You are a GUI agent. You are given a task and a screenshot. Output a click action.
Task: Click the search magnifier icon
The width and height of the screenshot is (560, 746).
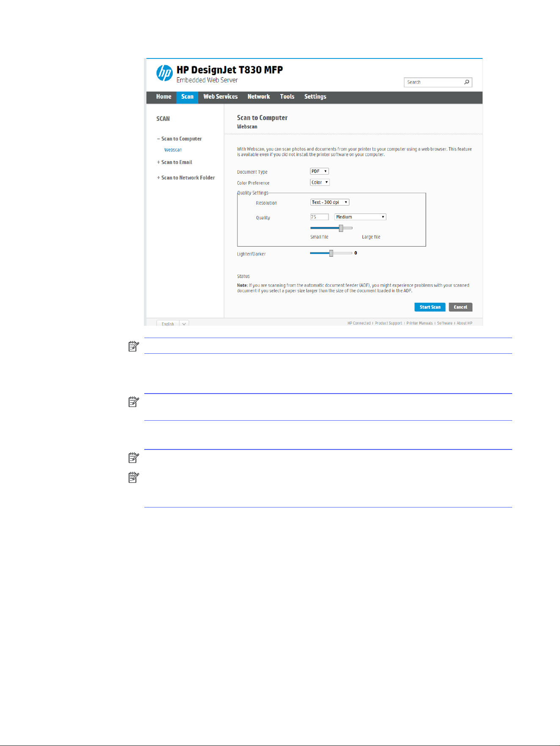pos(466,82)
